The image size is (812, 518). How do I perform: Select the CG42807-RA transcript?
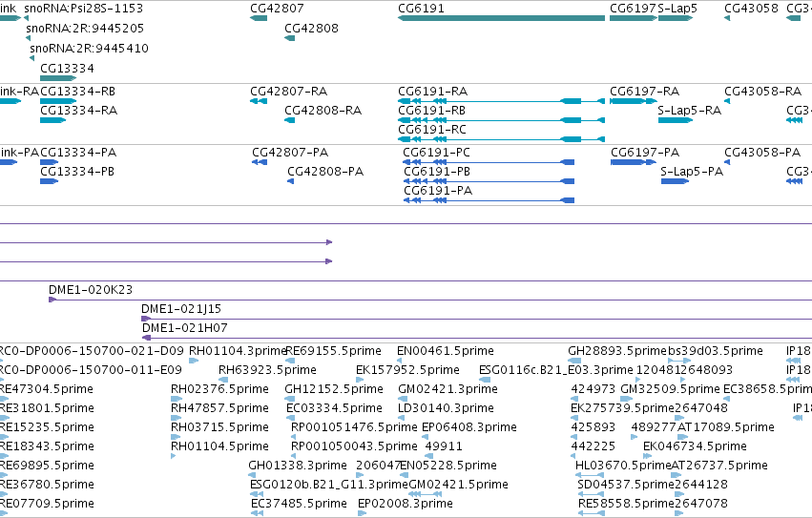tap(259, 101)
